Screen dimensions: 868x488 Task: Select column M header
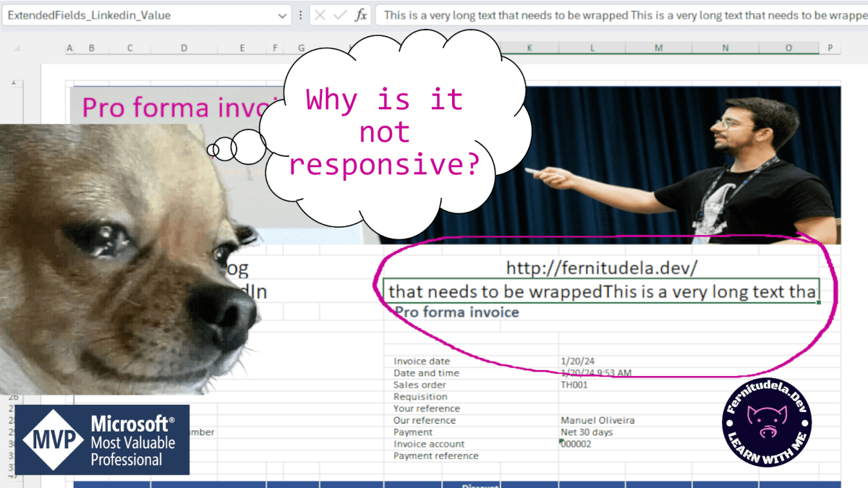pos(658,48)
